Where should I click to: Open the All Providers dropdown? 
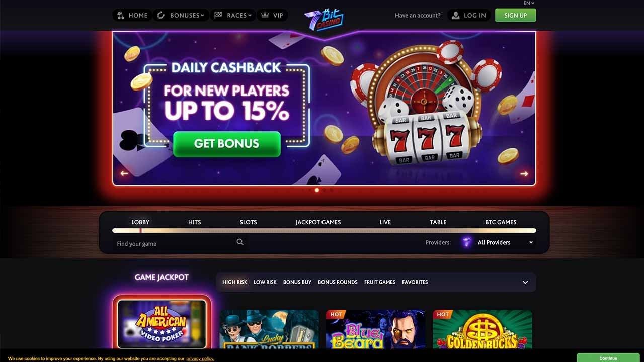click(505, 242)
